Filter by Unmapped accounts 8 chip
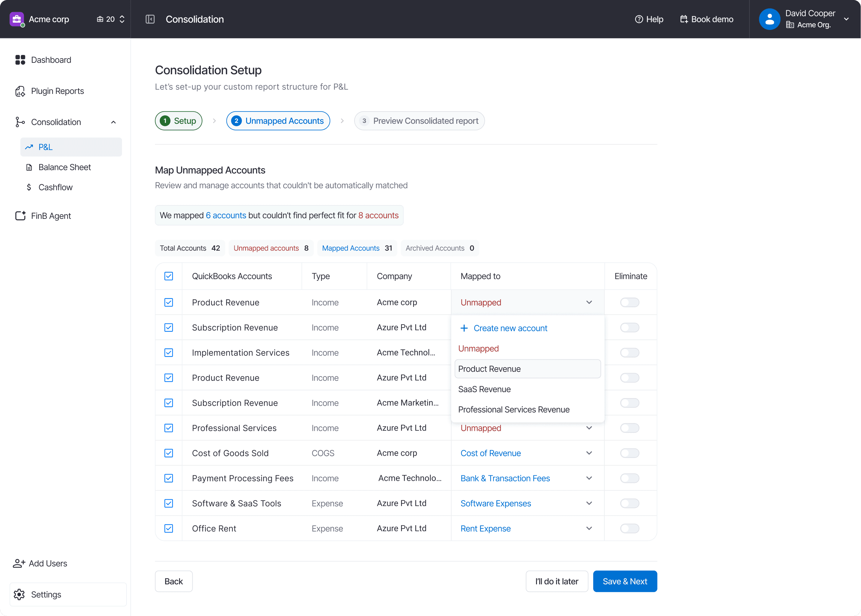 tap(271, 248)
